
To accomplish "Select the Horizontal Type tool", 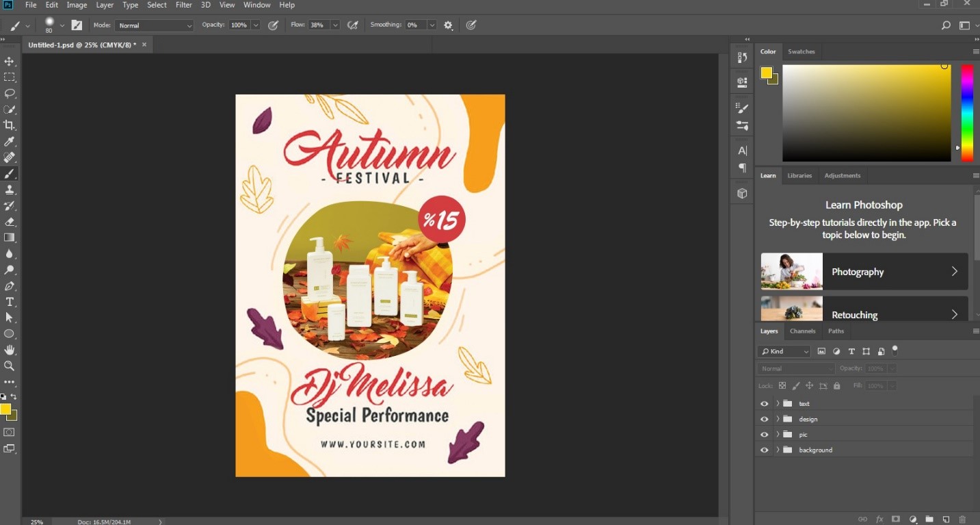I will 10,302.
